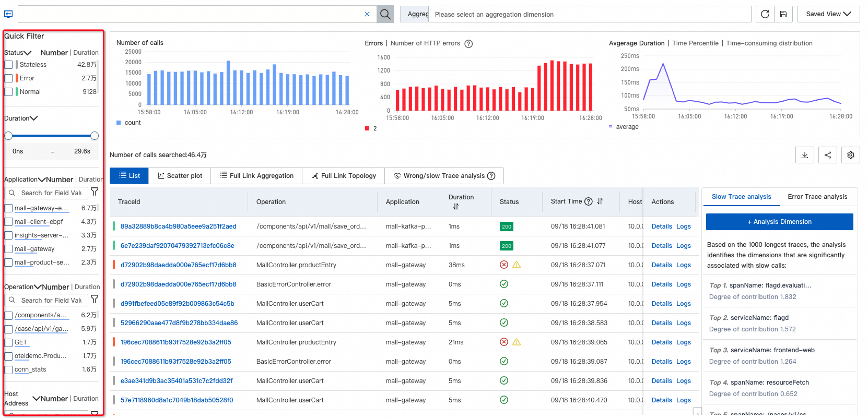Screen dimensions: 868x418
Task: Click the share icon above the table
Action: (x=828, y=155)
